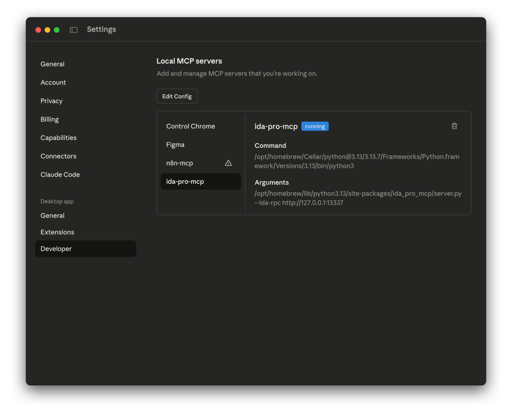Open the Capabilities section

coord(59,138)
